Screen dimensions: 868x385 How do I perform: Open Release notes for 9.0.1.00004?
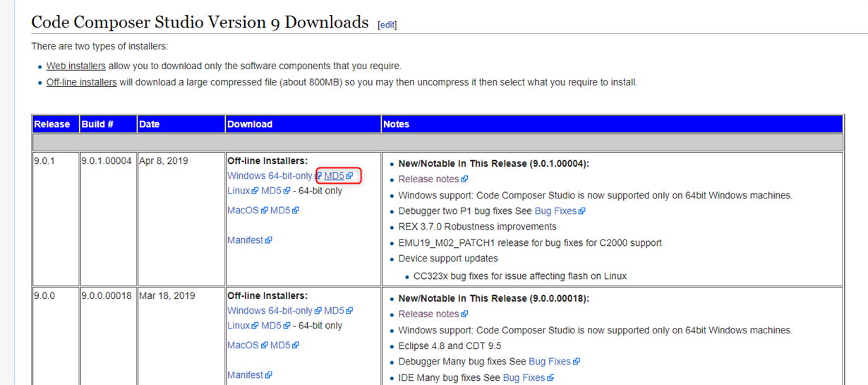point(428,179)
